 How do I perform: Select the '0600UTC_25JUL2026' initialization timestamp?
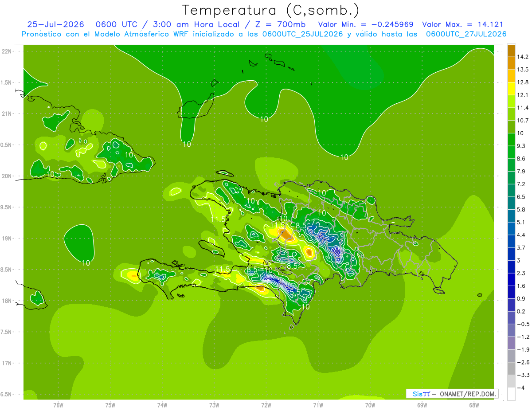point(302,34)
